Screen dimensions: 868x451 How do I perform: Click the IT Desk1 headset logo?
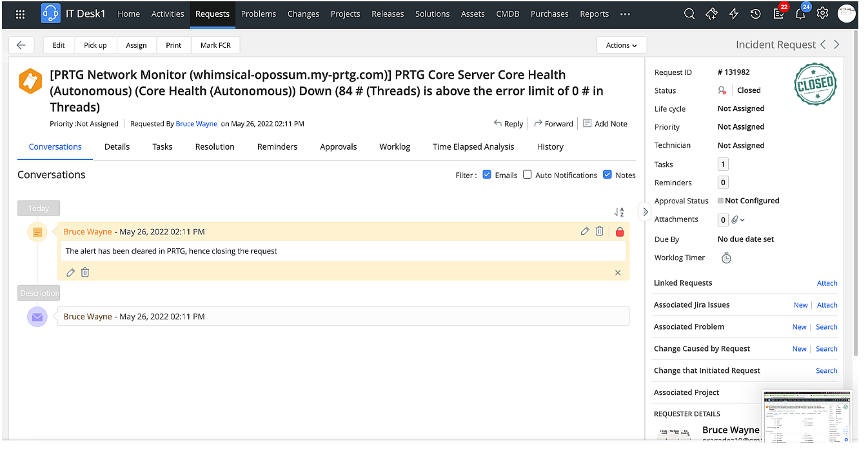pyautogui.click(x=50, y=14)
